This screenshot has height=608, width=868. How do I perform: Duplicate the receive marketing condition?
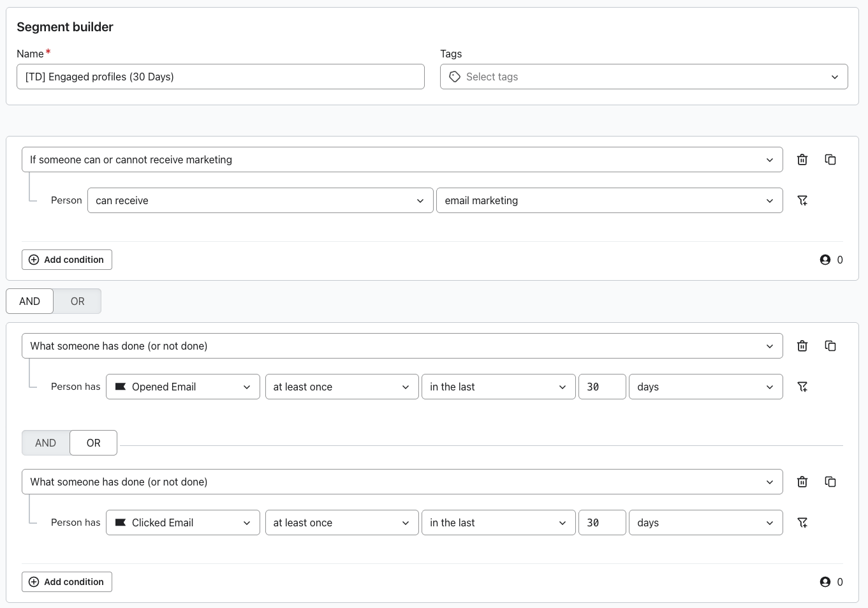click(x=830, y=159)
